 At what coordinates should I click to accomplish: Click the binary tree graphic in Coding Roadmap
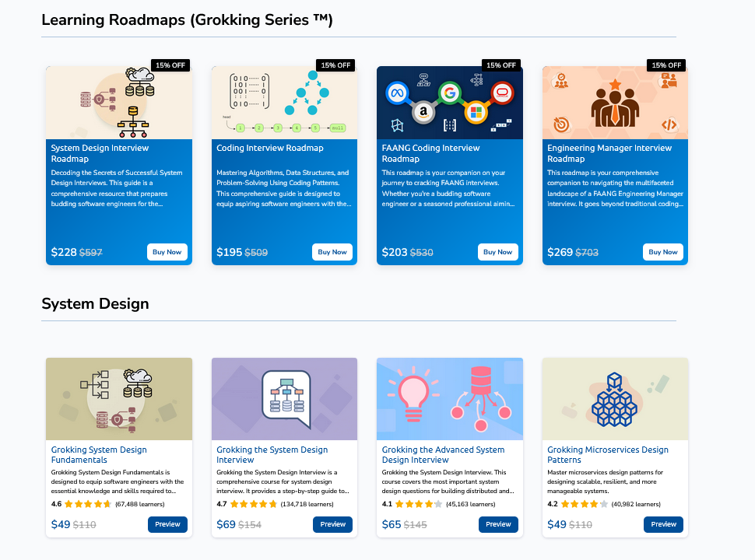click(307, 93)
